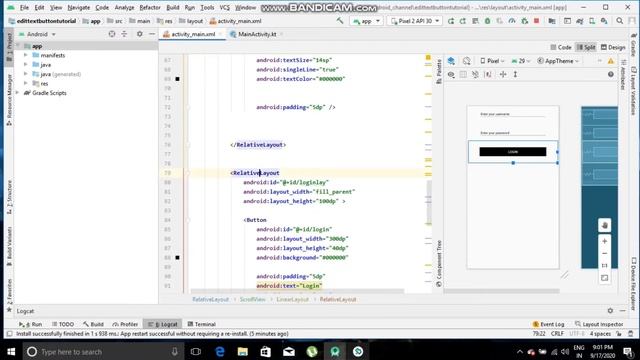
Task: Open the Pixel device dropdown in preview
Action: tap(492, 61)
